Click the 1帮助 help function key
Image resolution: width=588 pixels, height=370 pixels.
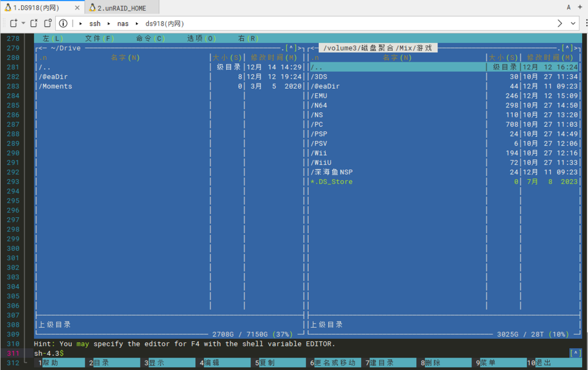[x=62, y=362]
